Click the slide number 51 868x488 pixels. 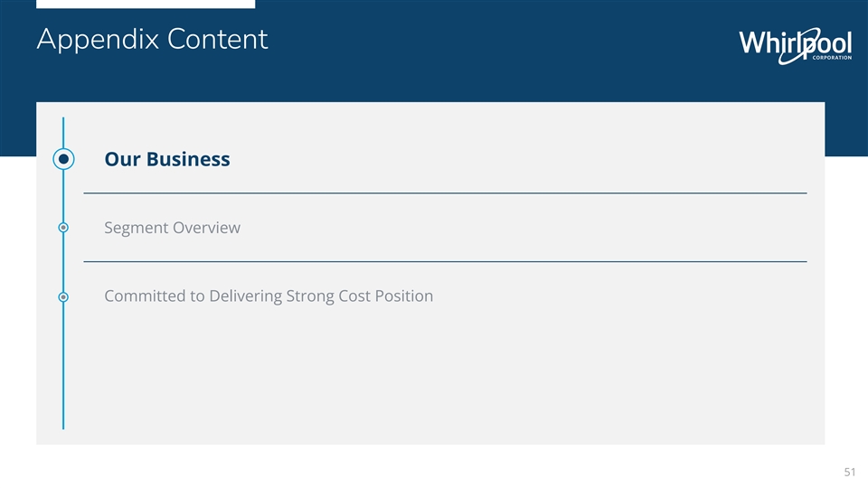[x=849, y=472]
